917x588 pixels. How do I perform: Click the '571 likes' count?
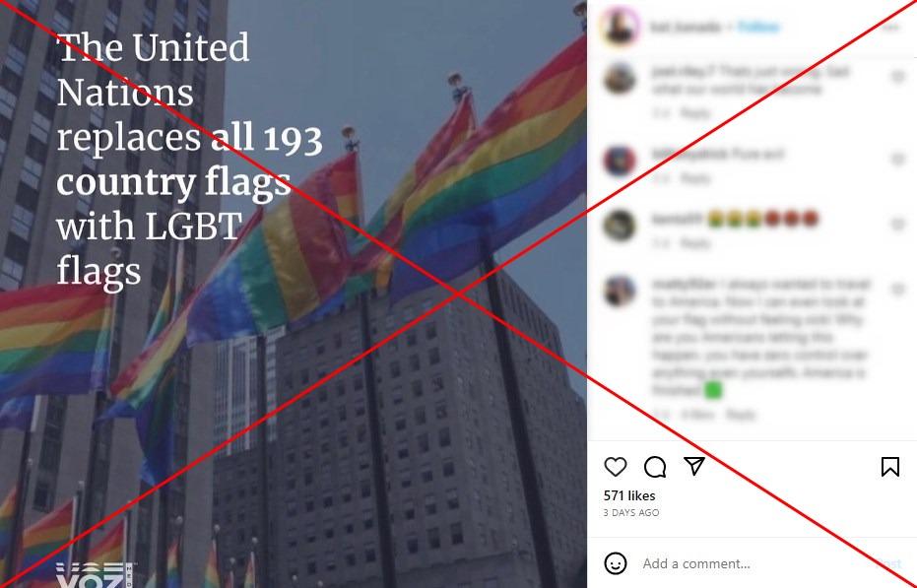point(629,495)
